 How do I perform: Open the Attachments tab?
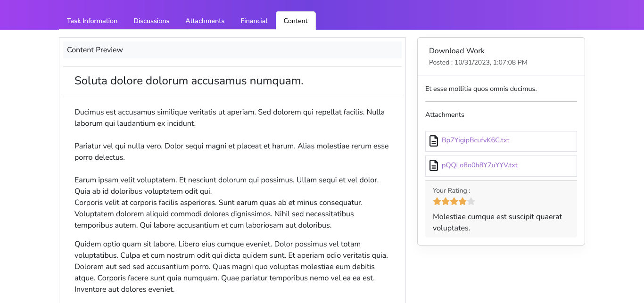coord(205,21)
